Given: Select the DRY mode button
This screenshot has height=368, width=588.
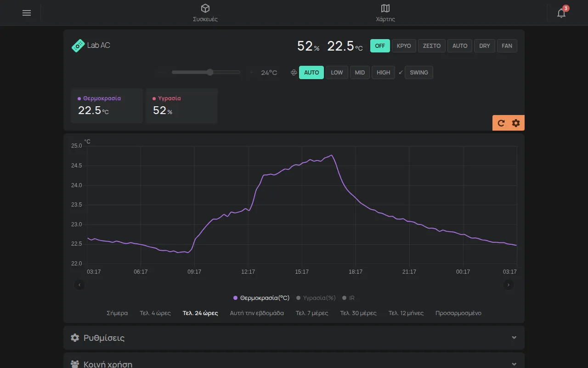Looking at the screenshot, I should [485, 46].
